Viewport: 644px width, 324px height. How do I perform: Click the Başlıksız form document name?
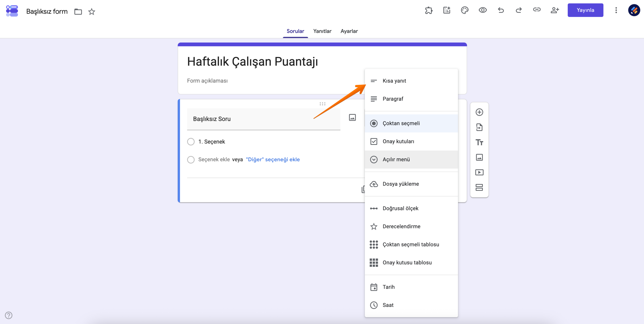(47, 11)
